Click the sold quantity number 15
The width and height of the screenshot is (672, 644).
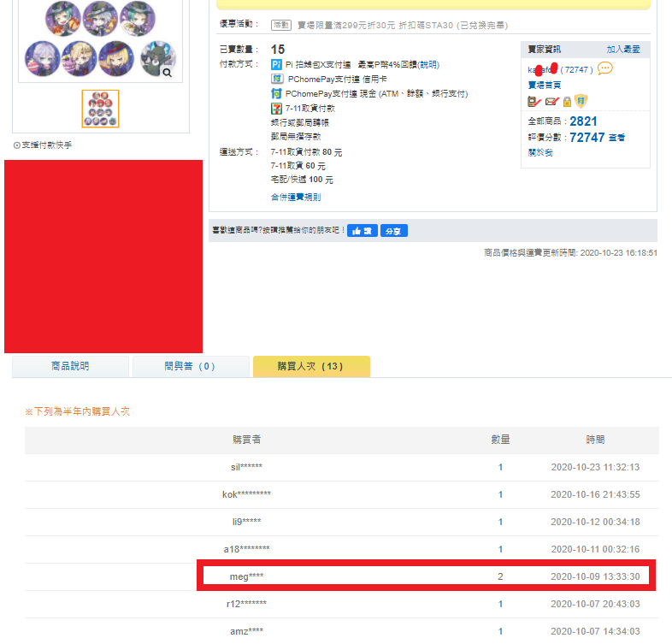278,50
